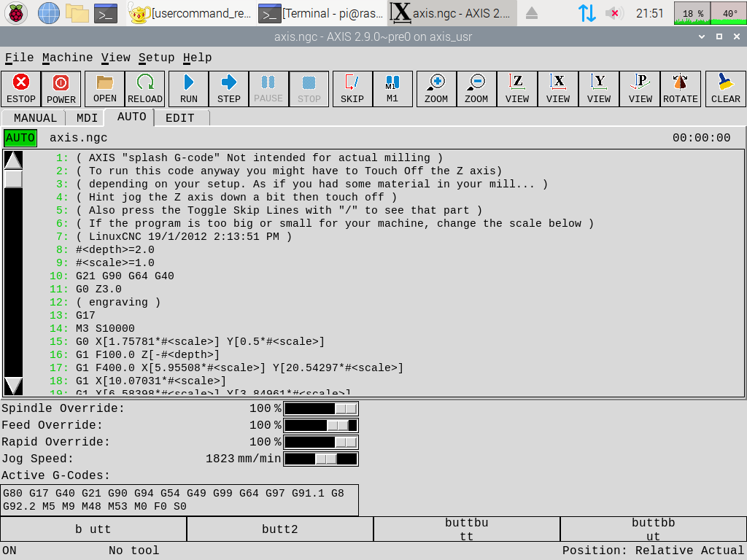Click the network up/down arrows tray icon
Viewport: 747px width, 560px height.
(x=587, y=13)
